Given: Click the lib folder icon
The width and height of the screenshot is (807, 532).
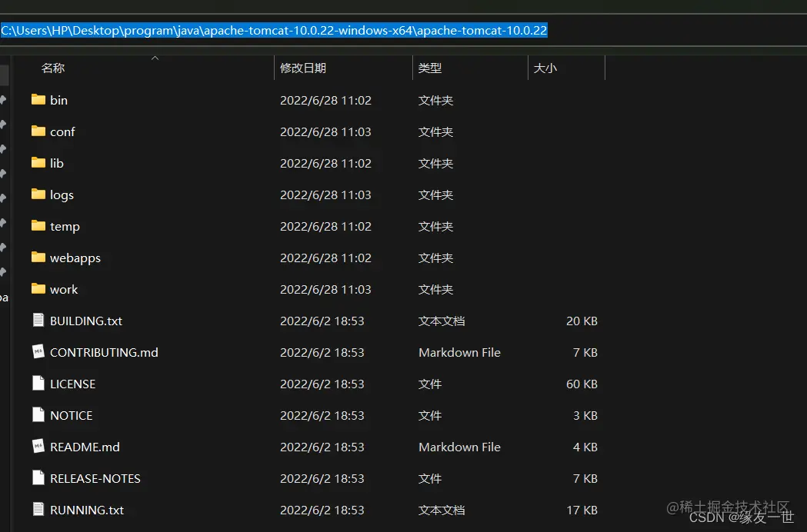Looking at the screenshot, I should (x=38, y=162).
